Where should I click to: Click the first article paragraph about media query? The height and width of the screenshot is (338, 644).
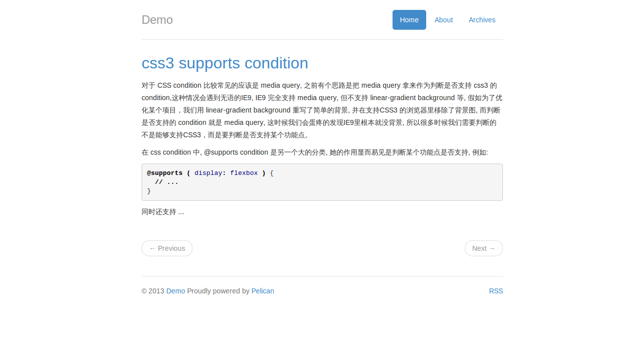(322, 110)
